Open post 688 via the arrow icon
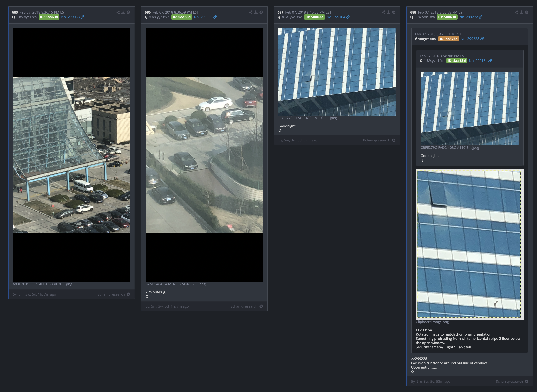537x392 pixels. pyautogui.click(x=526, y=12)
